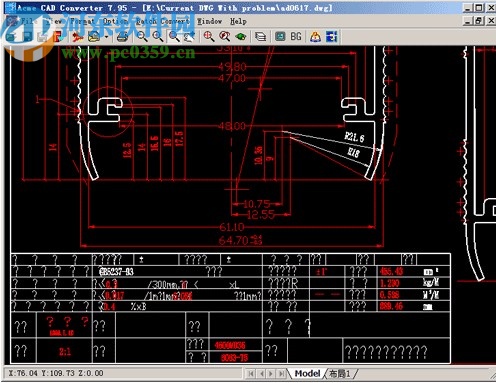Click the green 3D orbit icon
This screenshot has height=383, width=496.
tap(241, 36)
